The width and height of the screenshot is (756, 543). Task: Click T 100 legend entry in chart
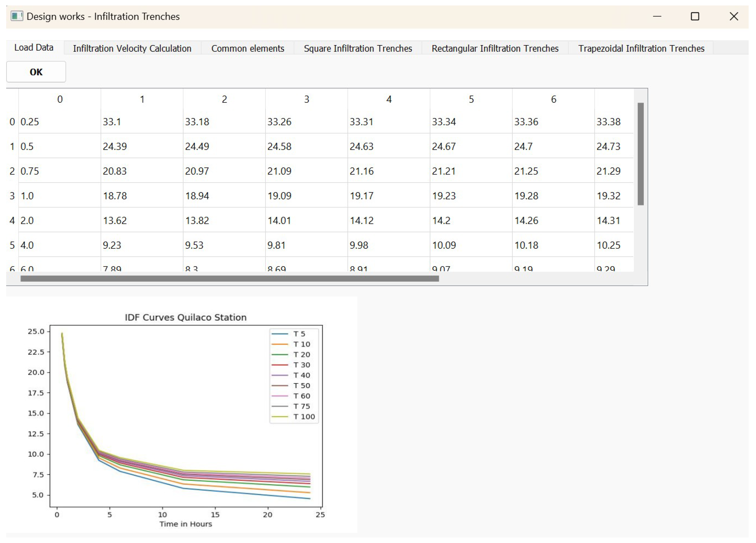[304, 417]
